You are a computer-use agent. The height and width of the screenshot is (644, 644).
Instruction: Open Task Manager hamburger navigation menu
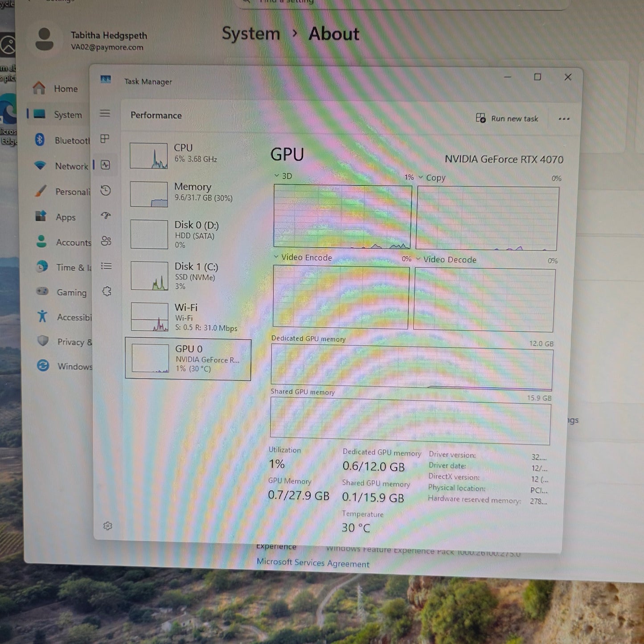pos(105,113)
